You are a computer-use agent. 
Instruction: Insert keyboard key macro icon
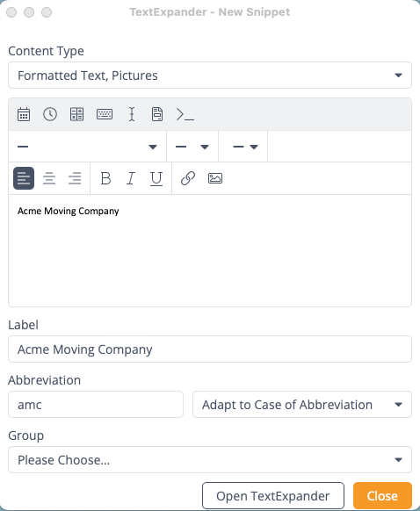105,114
